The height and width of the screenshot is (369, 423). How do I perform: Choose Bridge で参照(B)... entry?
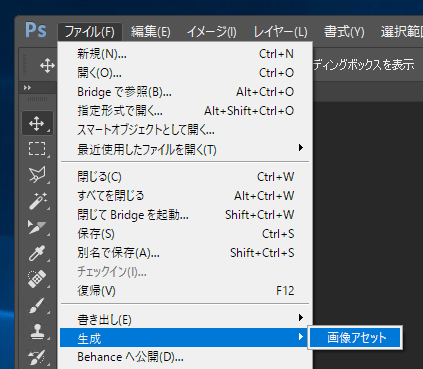pos(185,92)
